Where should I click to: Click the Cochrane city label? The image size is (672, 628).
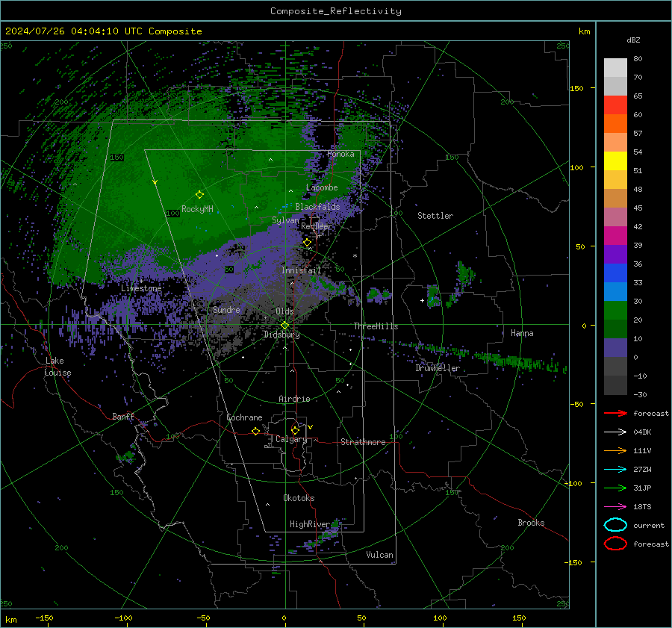point(244,417)
